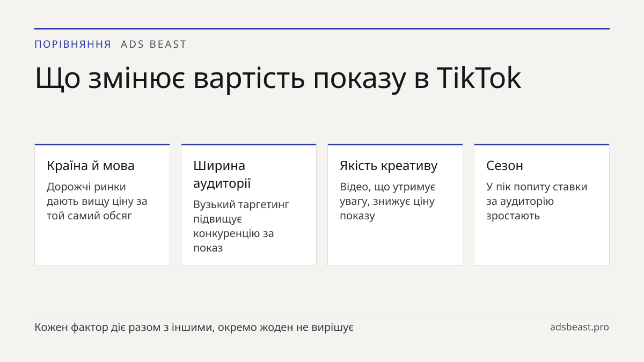Click the footer note 'Кожен фактор діє разом'
The image size is (644, 362).
(x=194, y=327)
